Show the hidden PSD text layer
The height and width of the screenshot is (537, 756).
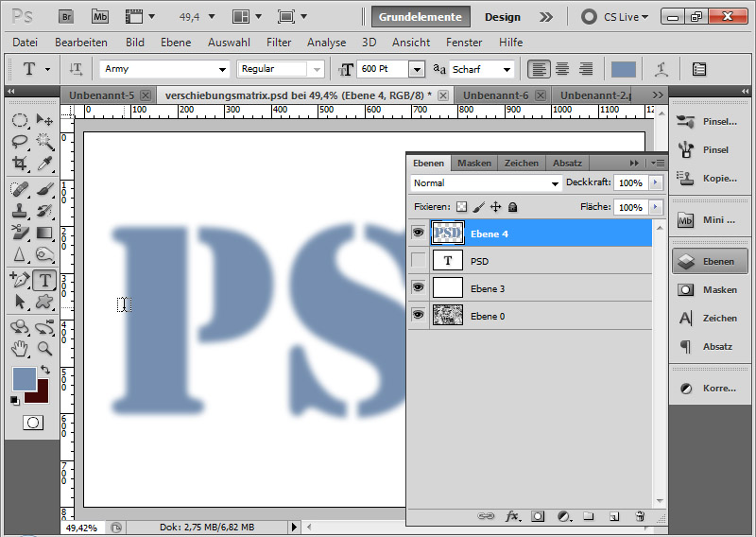pyautogui.click(x=418, y=260)
